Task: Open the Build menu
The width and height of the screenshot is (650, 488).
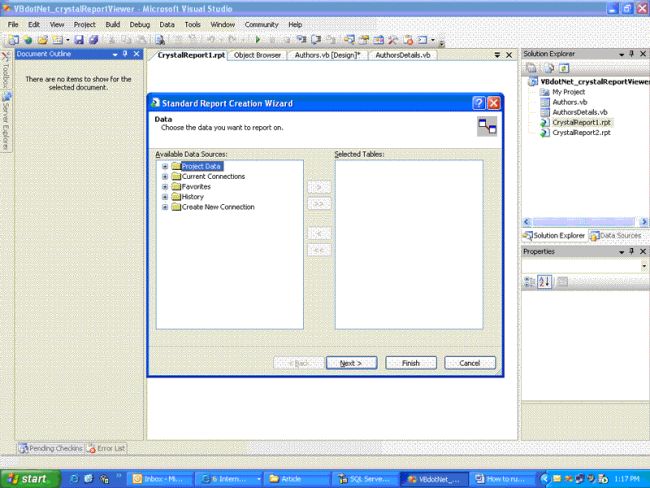Action: pos(113,24)
